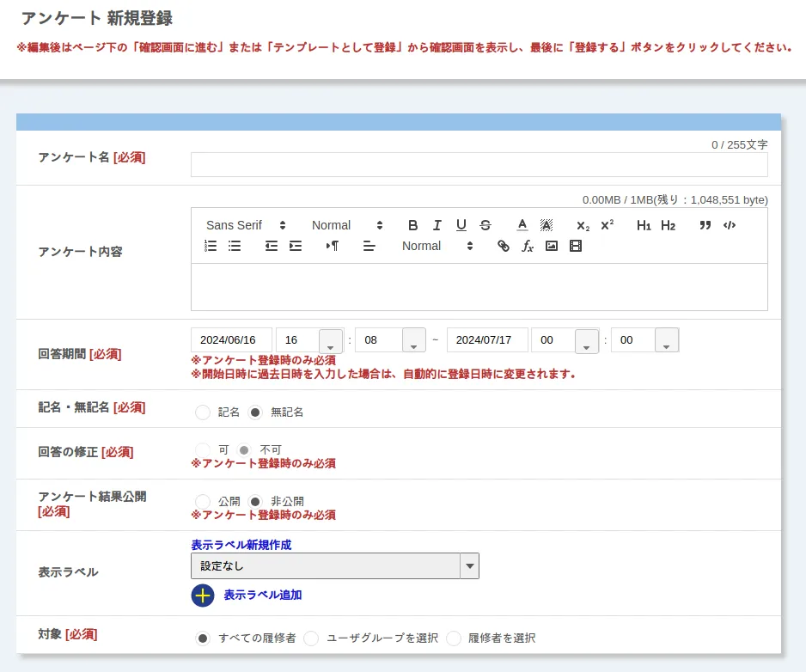The image size is (806, 672).
Task: Create a numbered list
Action: tap(211, 246)
